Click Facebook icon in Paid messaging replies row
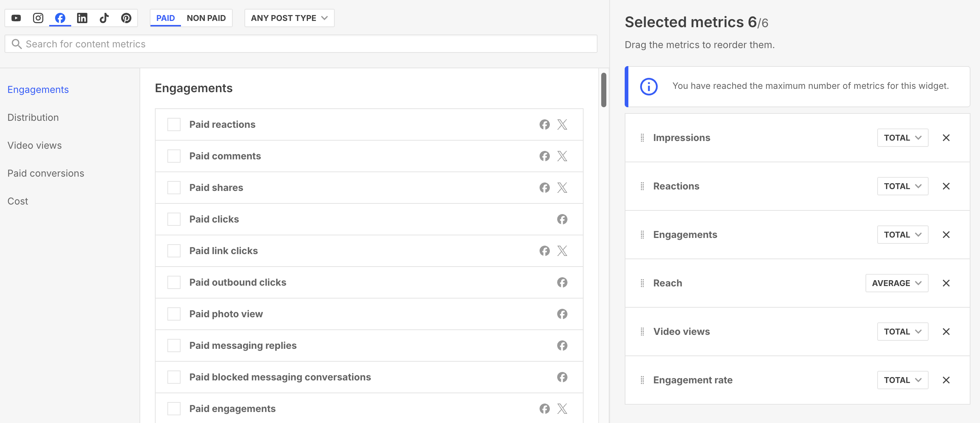 (562, 346)
